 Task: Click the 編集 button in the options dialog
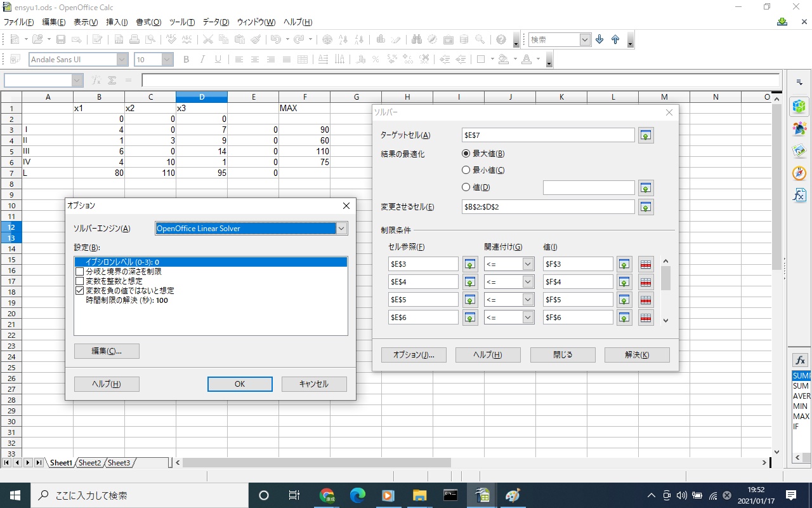[107, 351]
